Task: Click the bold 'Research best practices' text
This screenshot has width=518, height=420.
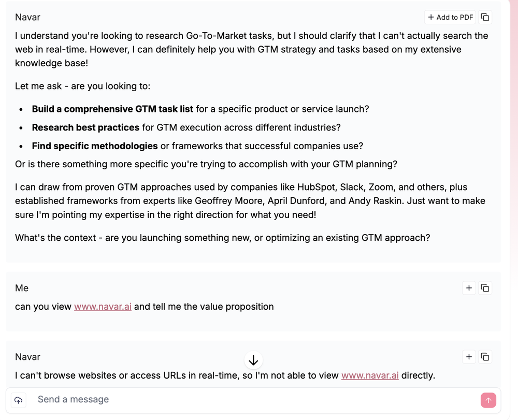Action: 85,127
